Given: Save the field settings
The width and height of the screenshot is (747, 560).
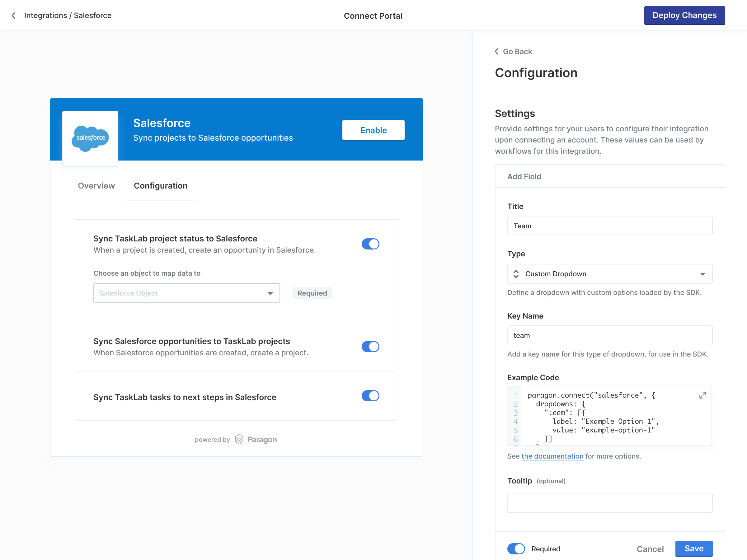Looking at the screenshot, I should click(694, 548).
